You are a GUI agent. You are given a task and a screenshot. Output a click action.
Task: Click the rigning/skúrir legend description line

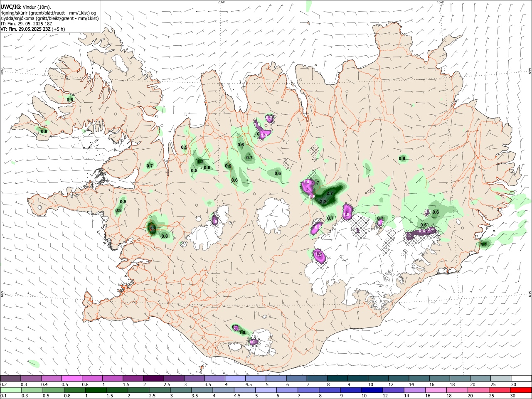pos(48,13)
